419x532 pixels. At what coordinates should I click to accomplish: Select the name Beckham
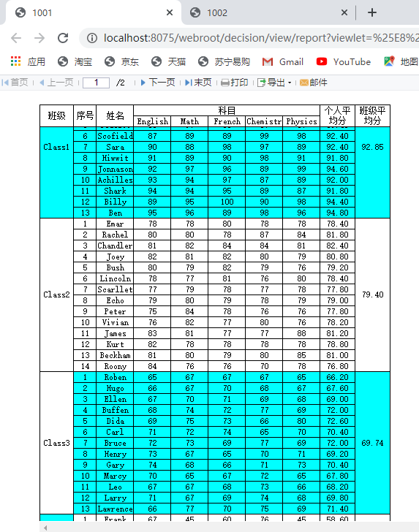click(x=115, y=355)
